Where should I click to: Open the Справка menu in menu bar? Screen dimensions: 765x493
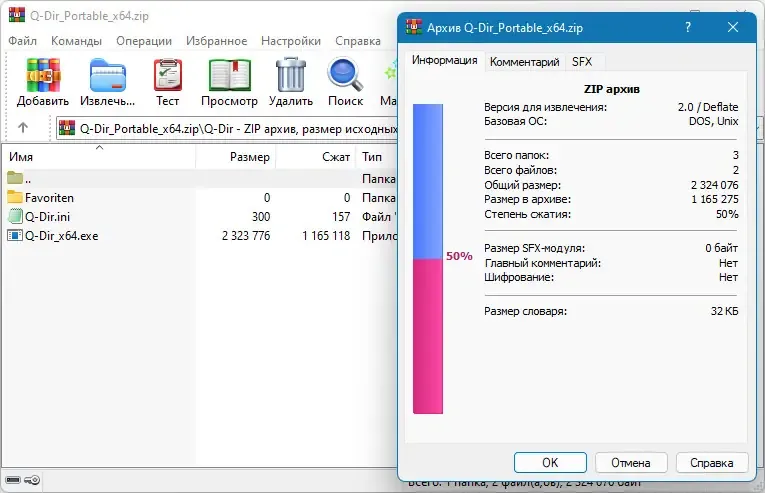tap(358, 41)
